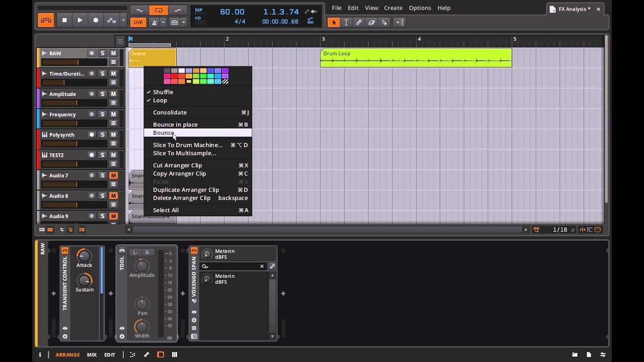Open the beat grid 1/16 setting
Image resolution: width=644 pixels, height=362 pixels.
560,230
